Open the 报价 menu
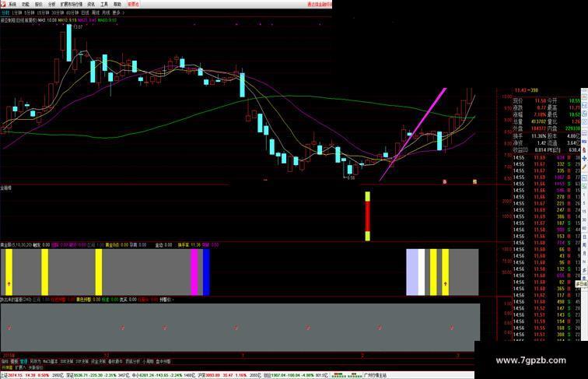This screenshot has width=588, height=379. click(x=39, y=4)
